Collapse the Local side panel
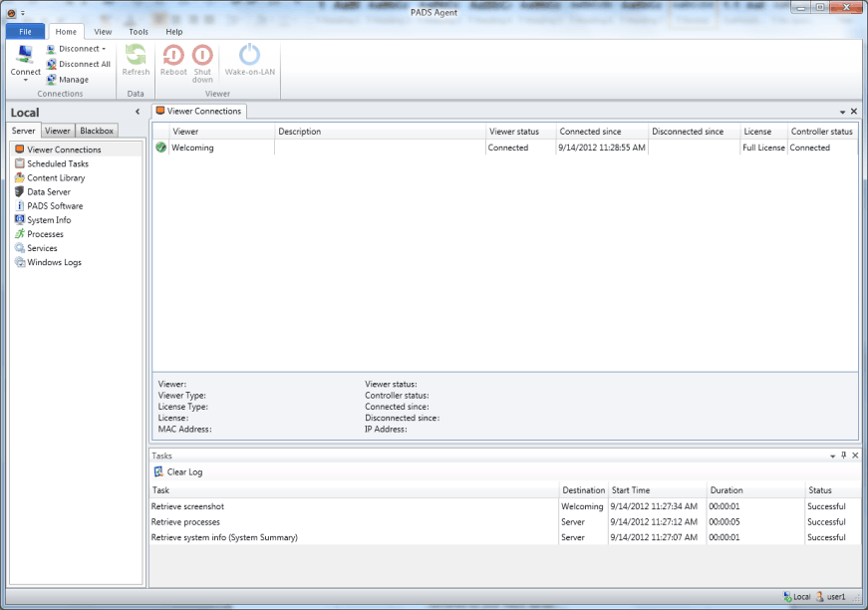The height and width of the screenshot is (610, 868). (138, 112)
